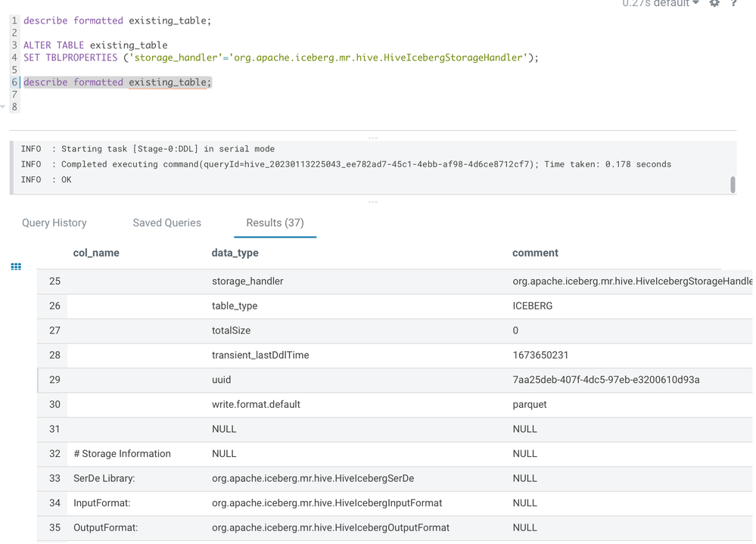Viewport: 756px width, 544px height.
Task: Click the storage_handler cell in row 25
Action: pyautogui.click(x=247, y=281)
